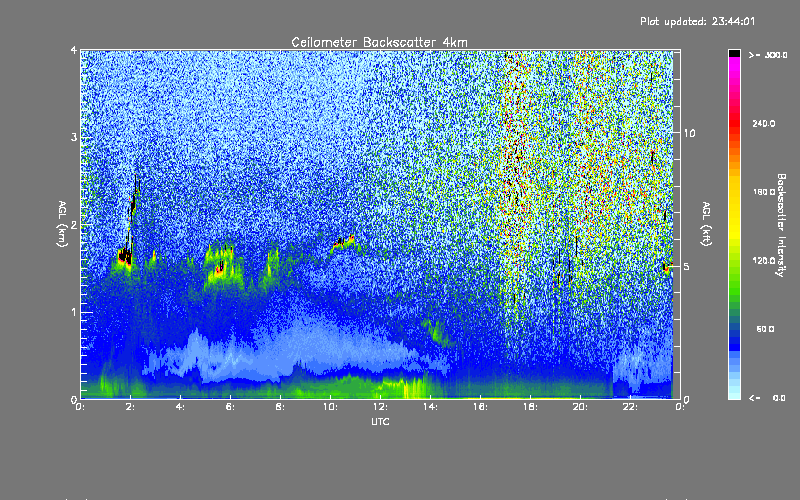800x500 pixels.
Task: Click the 5 kft tick label
Action: 687,266
